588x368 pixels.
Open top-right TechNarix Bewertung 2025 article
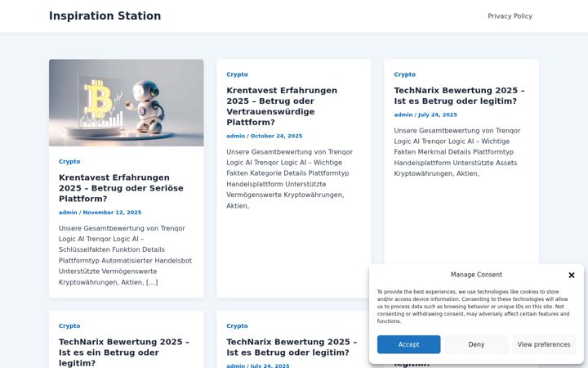pos(459,96)
